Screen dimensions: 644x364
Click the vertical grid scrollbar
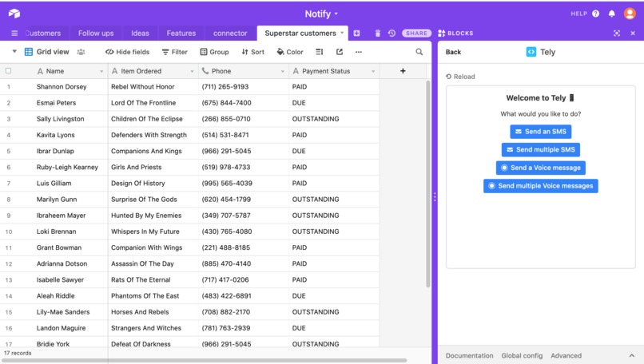(x=428, y=184)
